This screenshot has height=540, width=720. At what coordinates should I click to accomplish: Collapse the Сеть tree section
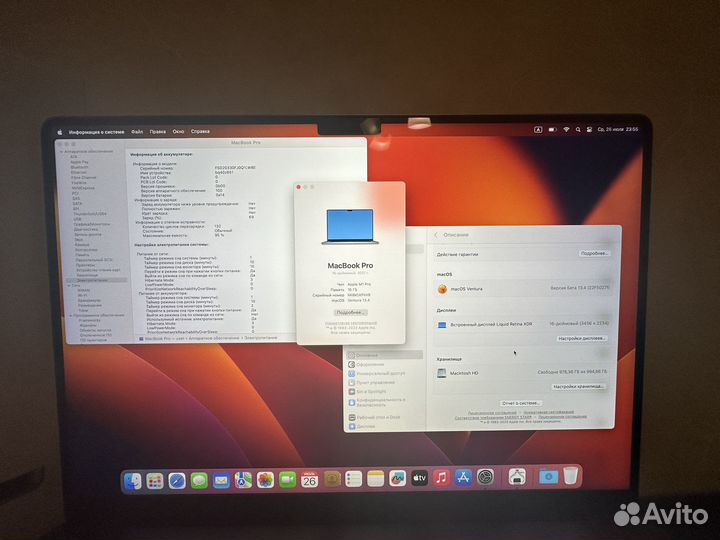tap(68, 286)
